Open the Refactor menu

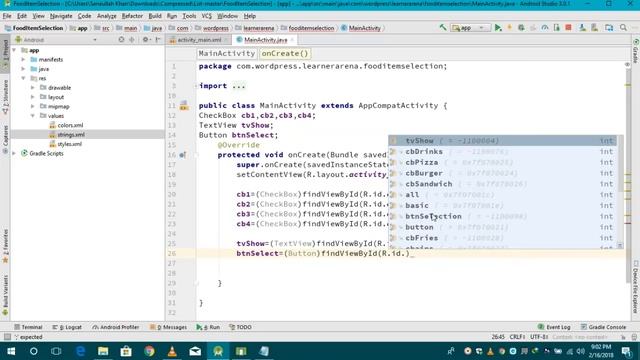(x=132, y=16)
